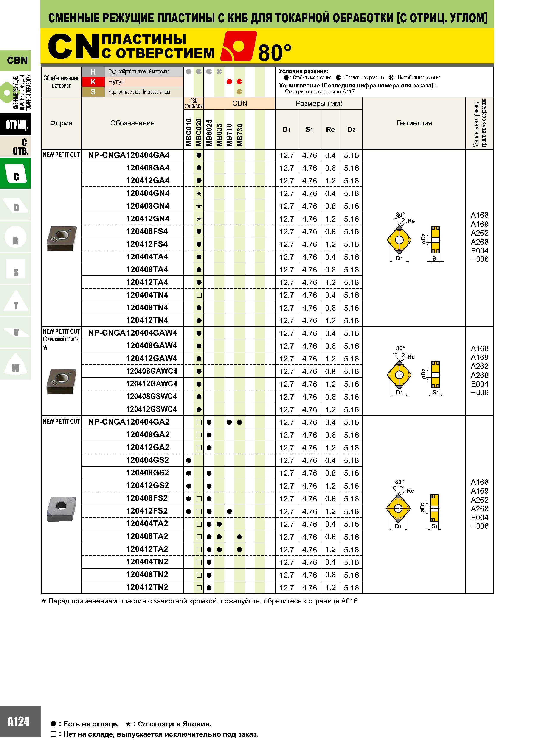Image resolution: width=534 pixels, height=756 pixels.
Task: Select the С ОТВ. side tab
Action: [x=16, y=147]
